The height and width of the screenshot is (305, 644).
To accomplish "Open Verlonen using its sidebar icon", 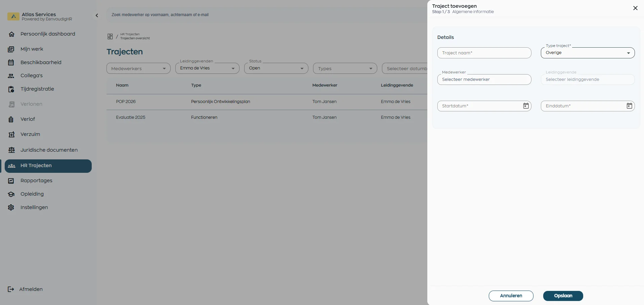I will click(x=11, y=104).
